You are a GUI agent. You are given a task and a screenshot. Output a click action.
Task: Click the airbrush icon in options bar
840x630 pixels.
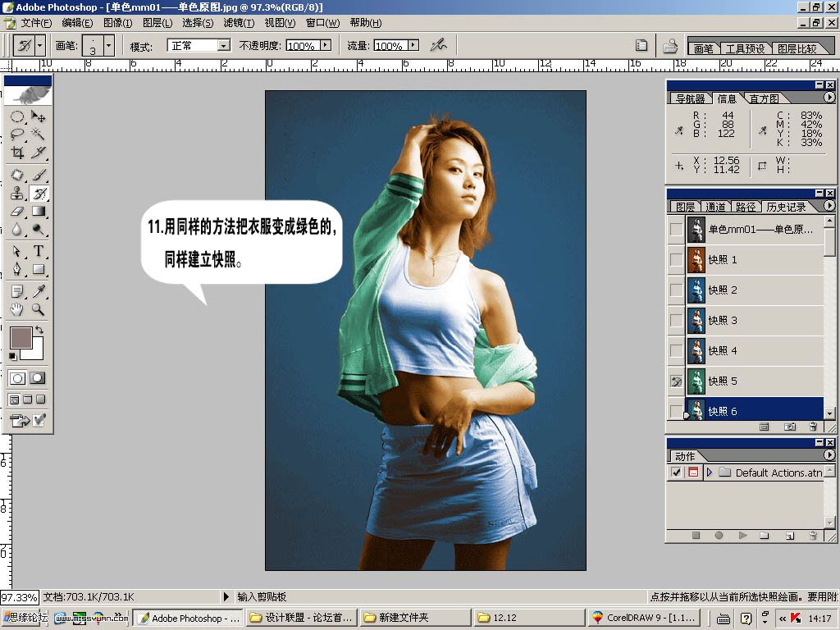tap(439, 45)
